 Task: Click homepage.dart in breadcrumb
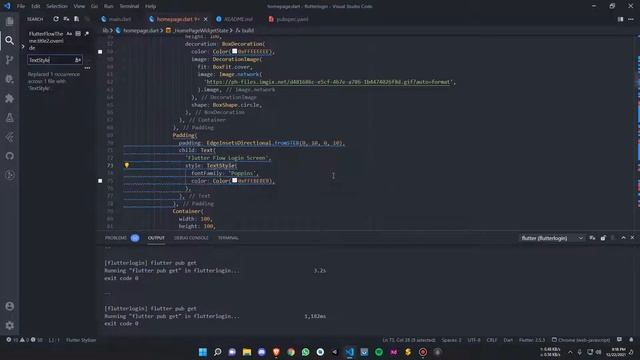(x=141, y=30)
